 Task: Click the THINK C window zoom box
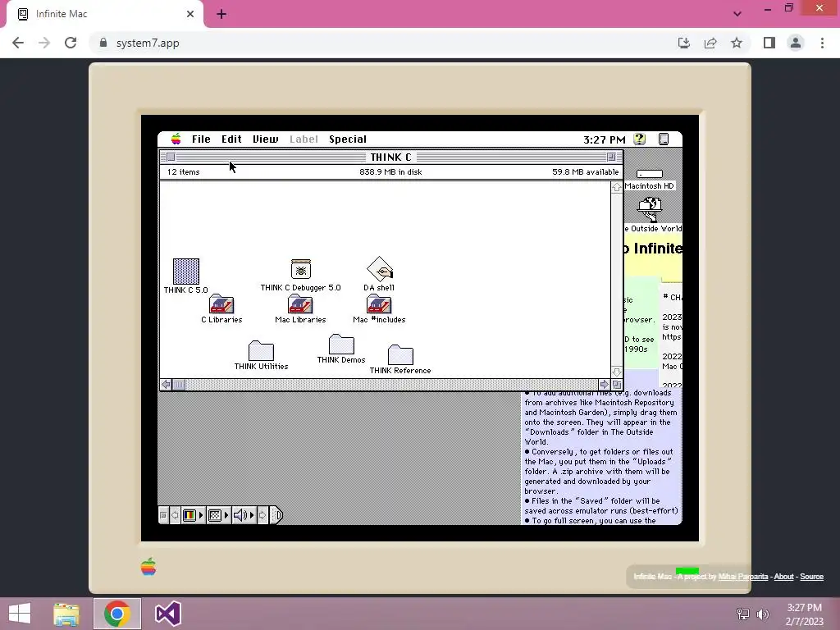(611, 157)
